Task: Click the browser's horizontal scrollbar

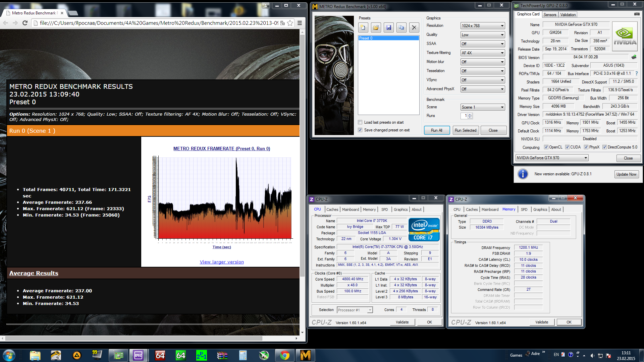Action: (134, 339)
